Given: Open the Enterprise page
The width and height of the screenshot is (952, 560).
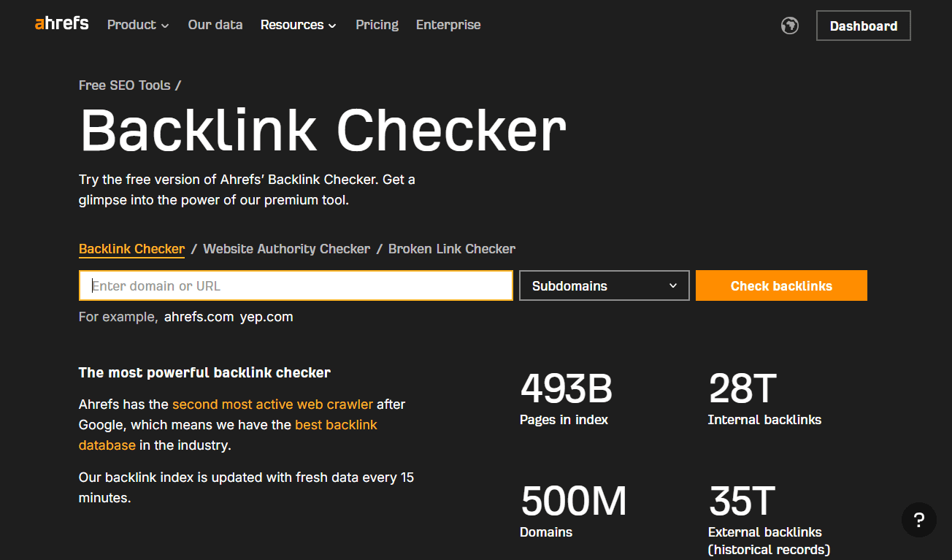Looking at the screenshot, I should [x=448, y=25].
